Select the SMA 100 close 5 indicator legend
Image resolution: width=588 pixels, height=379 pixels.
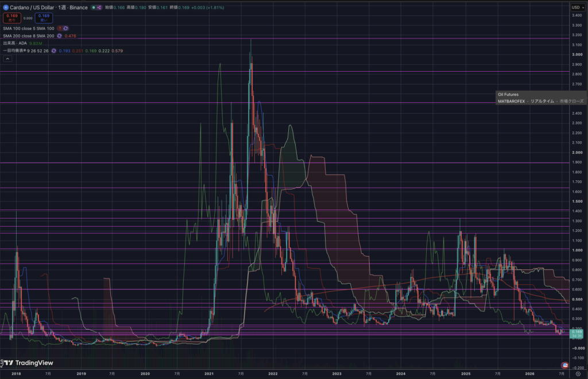pos(29,29)
